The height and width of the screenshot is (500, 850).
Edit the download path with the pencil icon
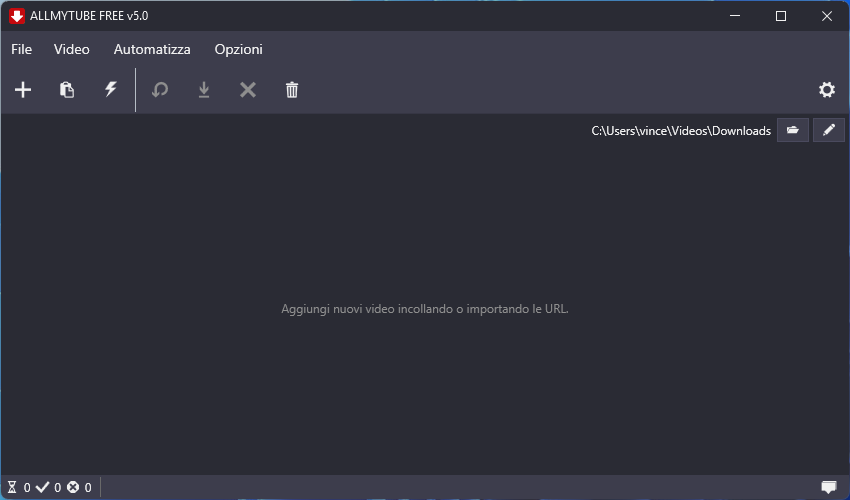coord(829,131)
